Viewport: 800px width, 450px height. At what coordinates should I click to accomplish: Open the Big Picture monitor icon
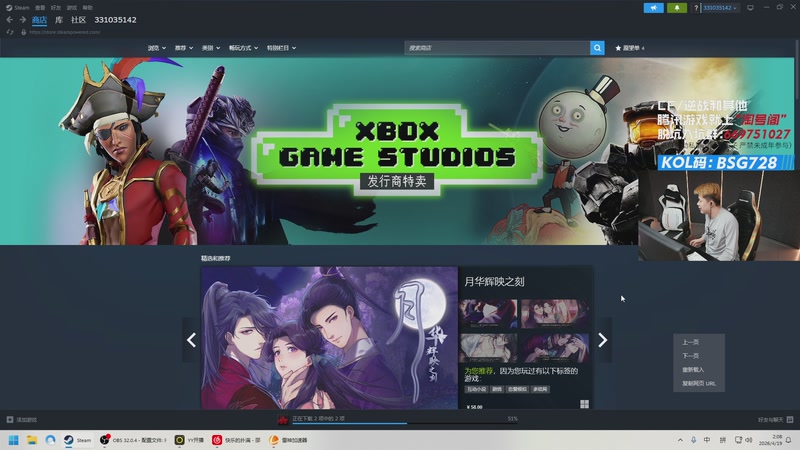point(750,8)
